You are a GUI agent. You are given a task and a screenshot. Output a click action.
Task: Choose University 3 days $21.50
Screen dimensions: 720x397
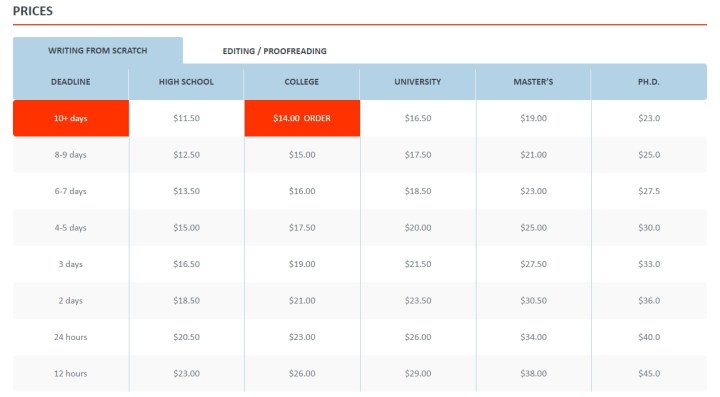coord(418,264)
